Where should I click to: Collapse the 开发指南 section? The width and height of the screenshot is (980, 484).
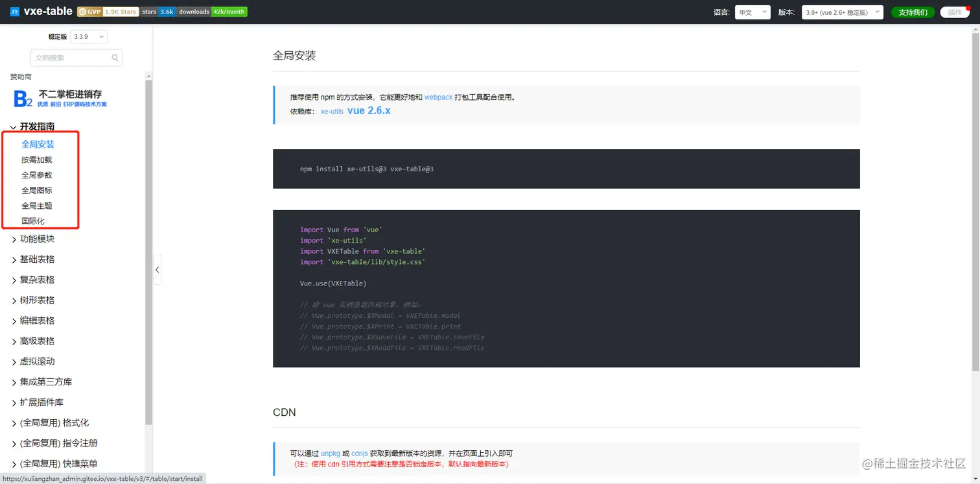[32, 127]
